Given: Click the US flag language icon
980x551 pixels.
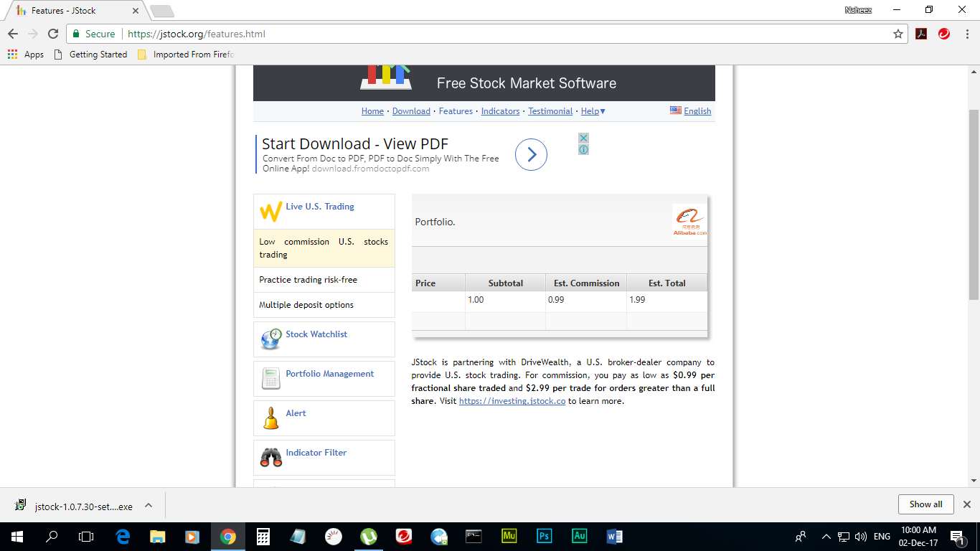Looking at the screenshot, I should [x=675, y=110].
